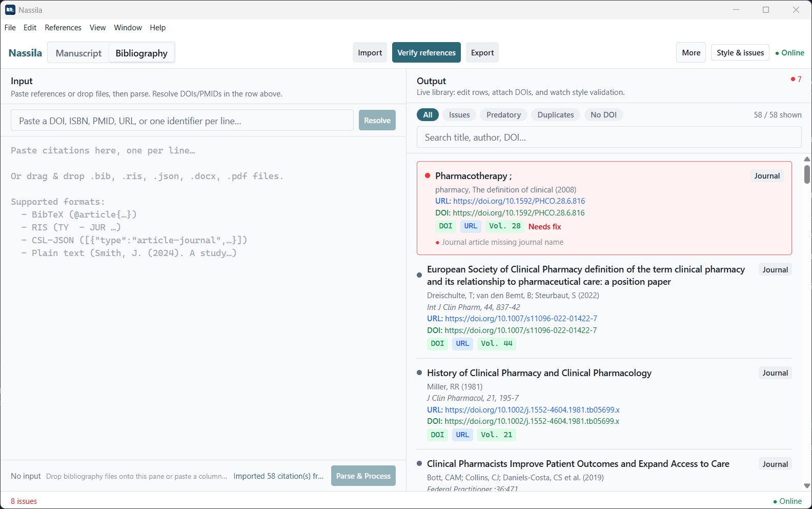The height and width of the screenshot is (509, 812).
Task: Open URL link ending 1981.tb05699.x
Action: (532, 409)
